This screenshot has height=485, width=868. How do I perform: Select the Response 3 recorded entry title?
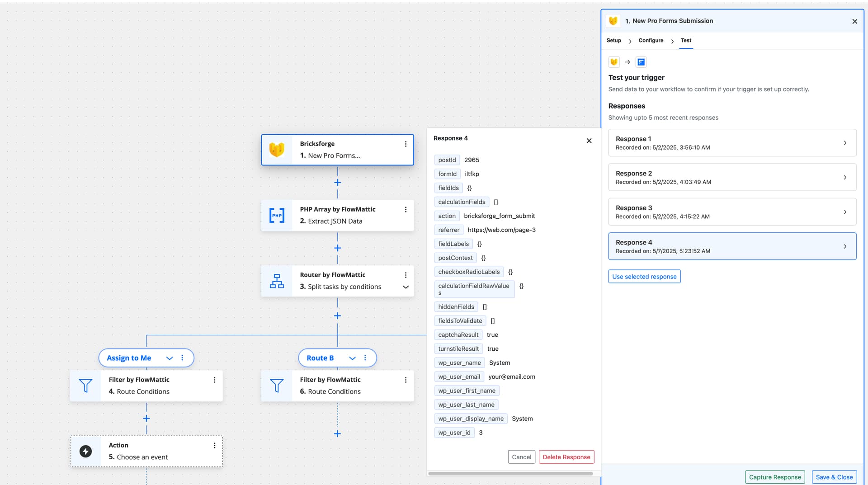(x=634, y=207)
